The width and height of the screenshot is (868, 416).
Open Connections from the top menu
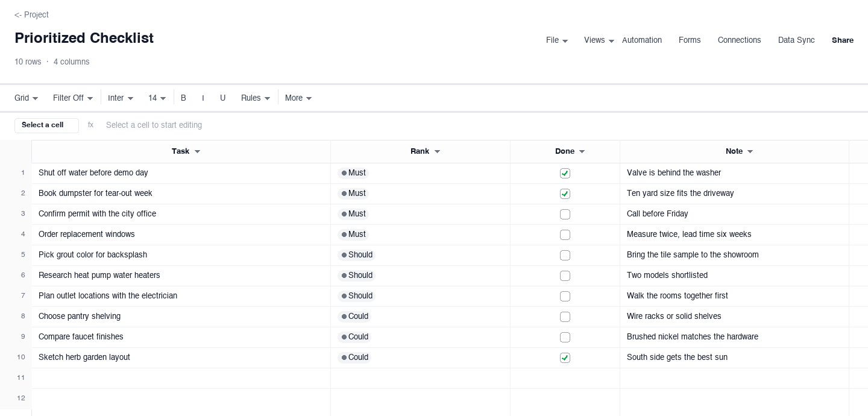coord(739,40)
